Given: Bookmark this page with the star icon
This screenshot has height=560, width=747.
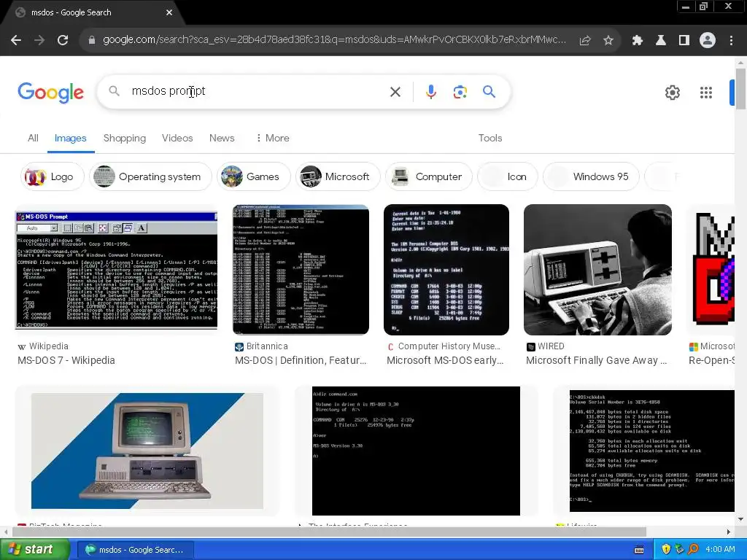Looking at the screenshot, I should (x=608, y=41).
